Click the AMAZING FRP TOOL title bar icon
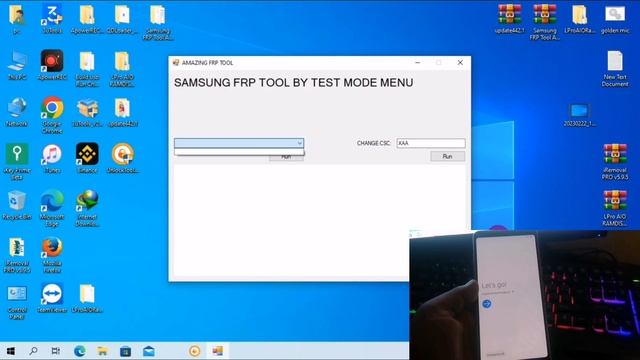 [176, 62]
